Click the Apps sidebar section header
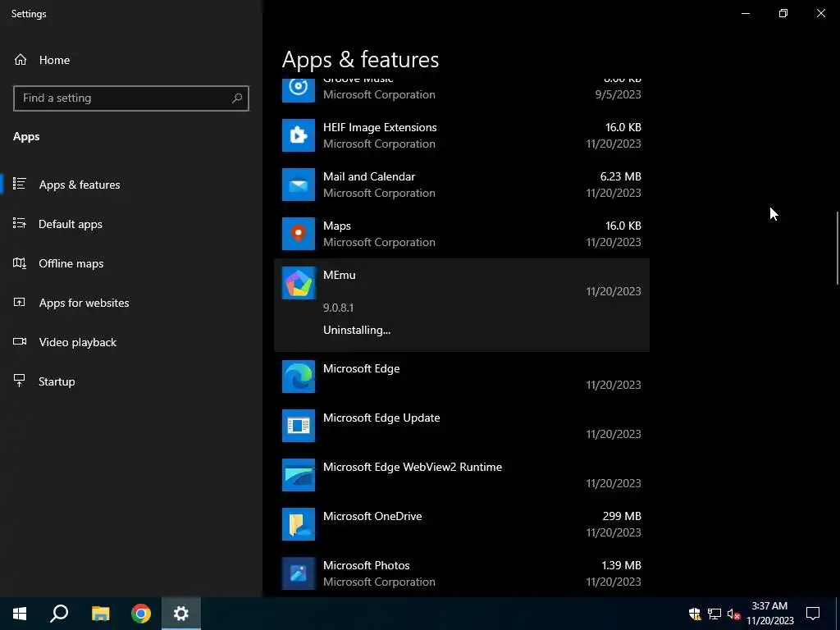Image resolution: width=840 pixels, height=630 pixels. [x=26, y=137]
